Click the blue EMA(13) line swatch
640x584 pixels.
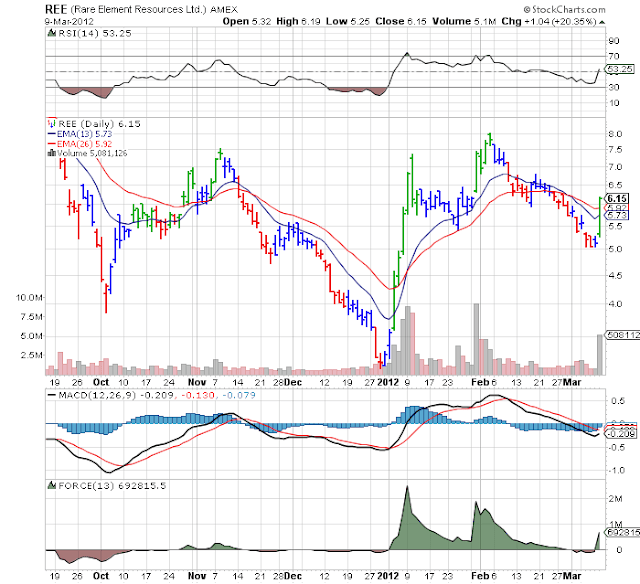click(52, 134)
